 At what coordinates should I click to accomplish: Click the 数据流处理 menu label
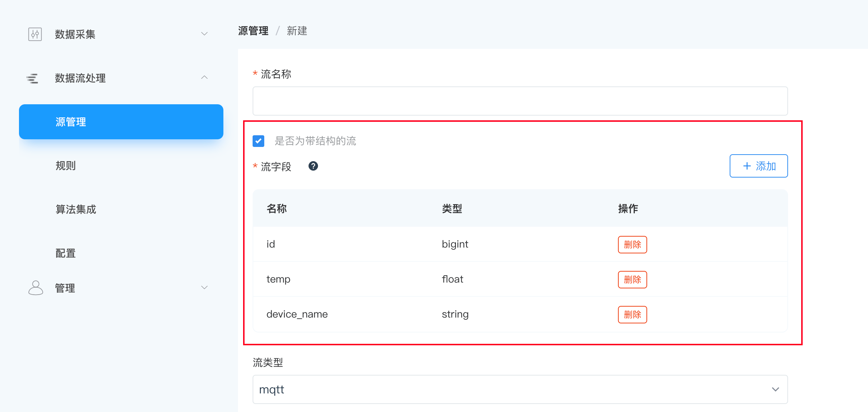(80, 78)
